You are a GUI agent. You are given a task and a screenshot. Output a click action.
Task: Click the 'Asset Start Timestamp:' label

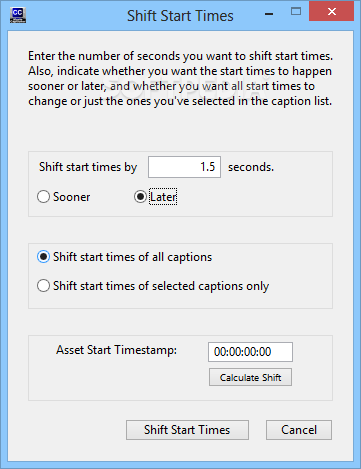point(116,350)
